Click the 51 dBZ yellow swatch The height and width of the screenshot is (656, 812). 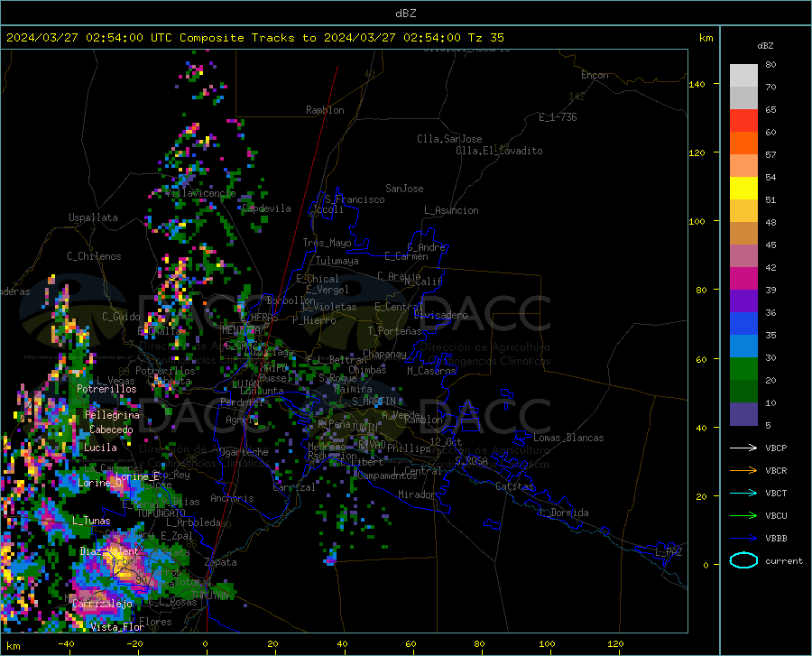743,189
